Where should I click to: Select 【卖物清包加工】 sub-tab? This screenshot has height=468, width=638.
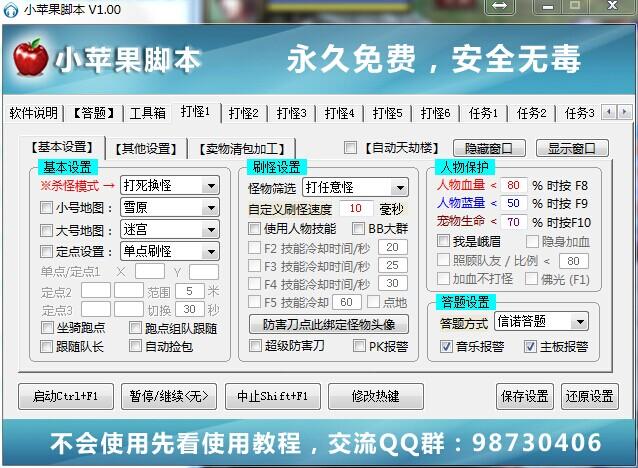(x=242, y=149)
